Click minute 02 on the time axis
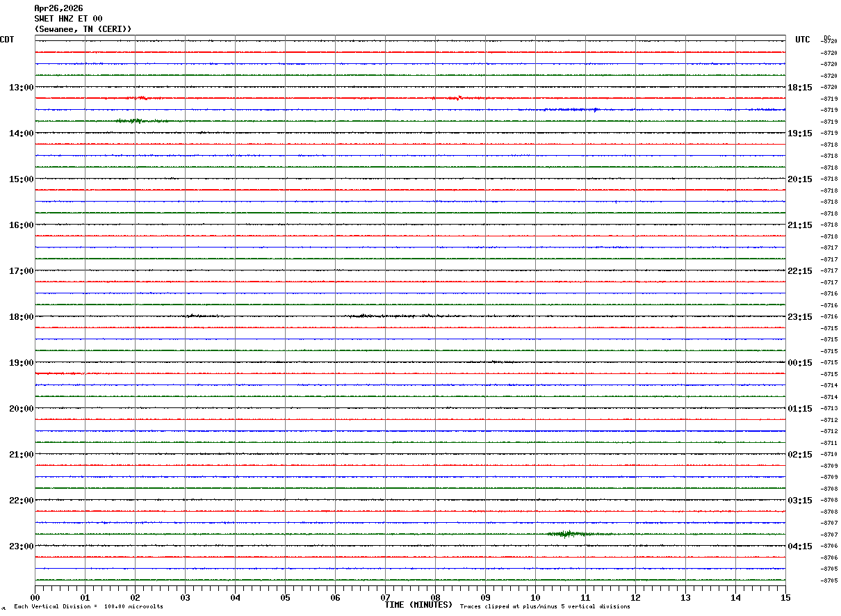The height and width of the screenshot is (616, 841). click(x=136, y=597)
